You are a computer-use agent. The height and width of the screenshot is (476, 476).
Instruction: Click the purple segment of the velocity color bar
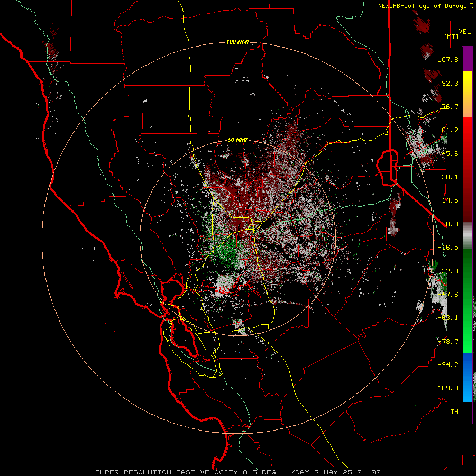467,59
